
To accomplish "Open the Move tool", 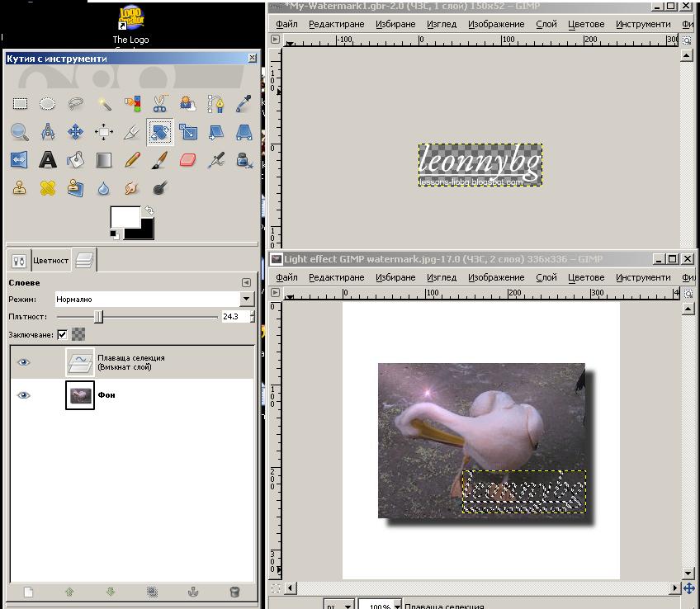I will pos(75,131).
